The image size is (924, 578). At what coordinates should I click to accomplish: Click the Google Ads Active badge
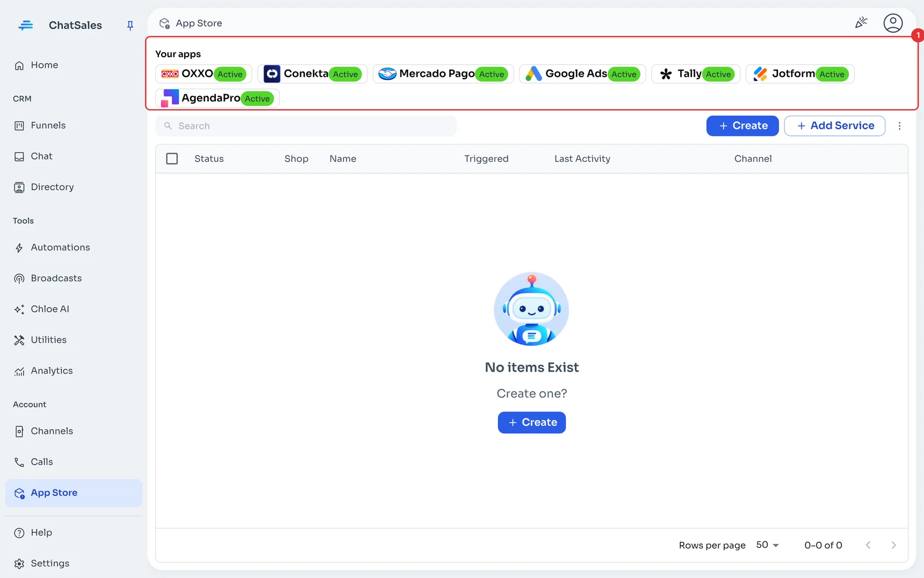coord(624,75)
